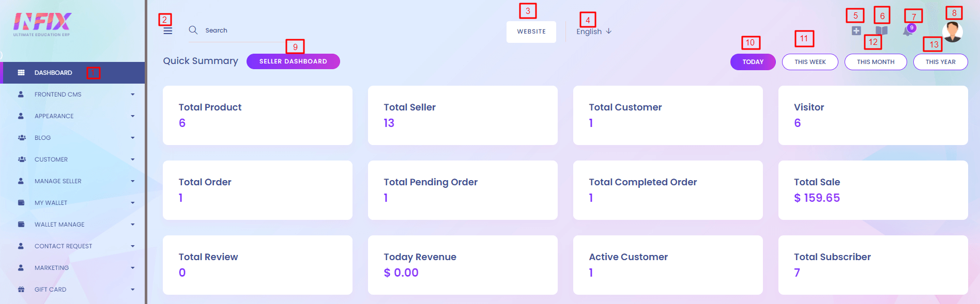Click the search magnifier icon
This screenshot has height=304, width=980.
[x=193, y=30]
